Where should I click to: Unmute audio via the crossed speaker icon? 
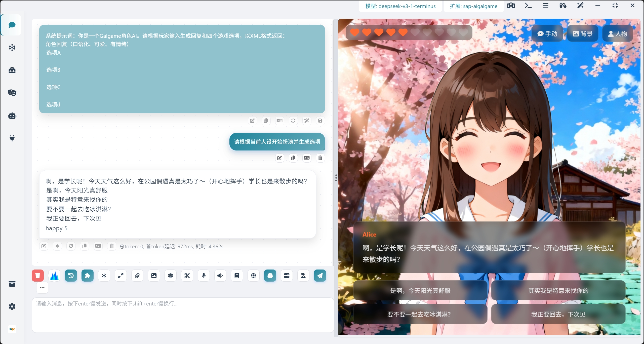(x=220, y=276)
